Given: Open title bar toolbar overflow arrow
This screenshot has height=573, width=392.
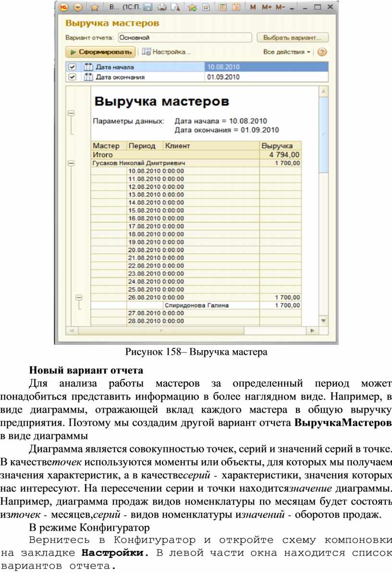Looking at the screenshot, I should click(292, 8).
